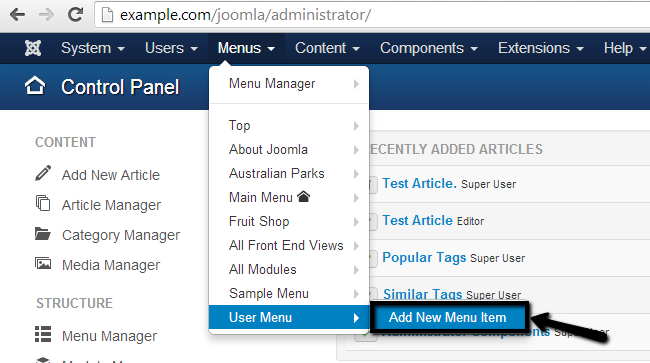Click the Recently Added Articles heading
Viewport: 650px width, 363px height.
456,149
